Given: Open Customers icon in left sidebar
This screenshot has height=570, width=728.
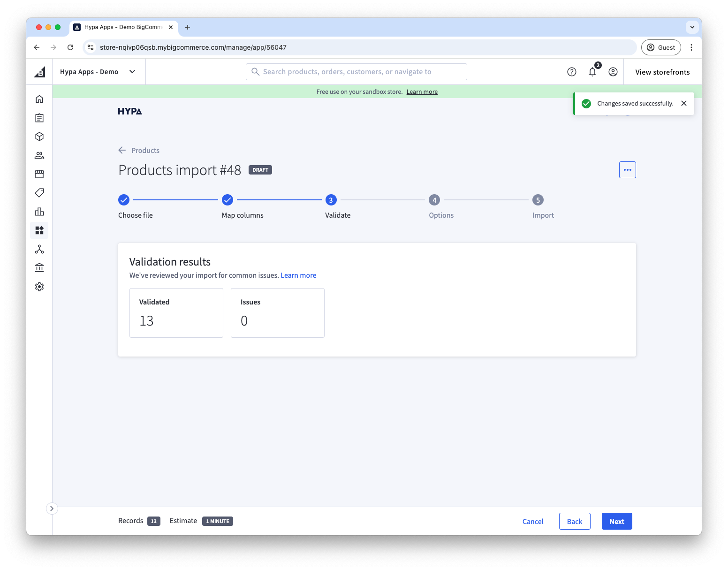Looking at the screenshot, I should 39,155.
